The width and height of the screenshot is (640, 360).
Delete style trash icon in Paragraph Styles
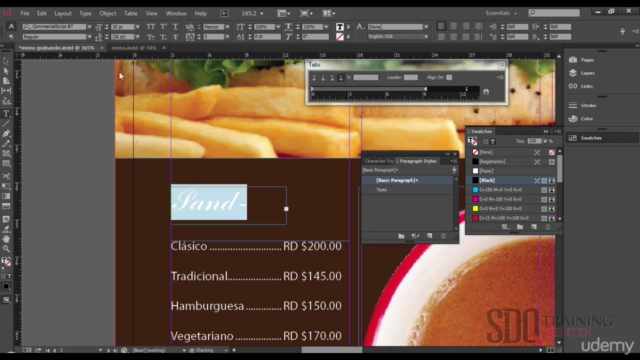tap(443, 236)
